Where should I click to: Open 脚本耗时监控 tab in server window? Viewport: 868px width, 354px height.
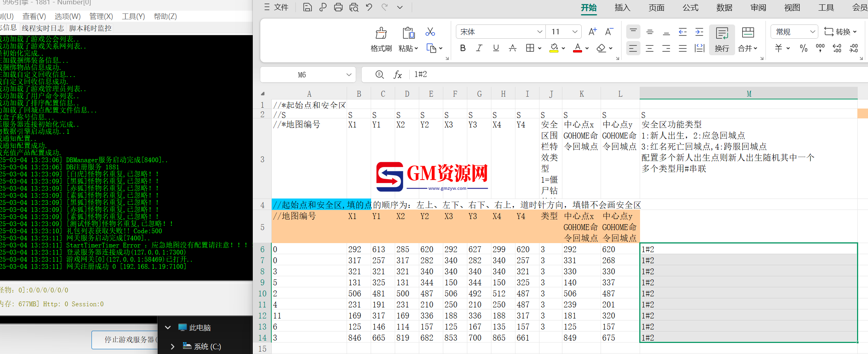(x=90, y=28)
